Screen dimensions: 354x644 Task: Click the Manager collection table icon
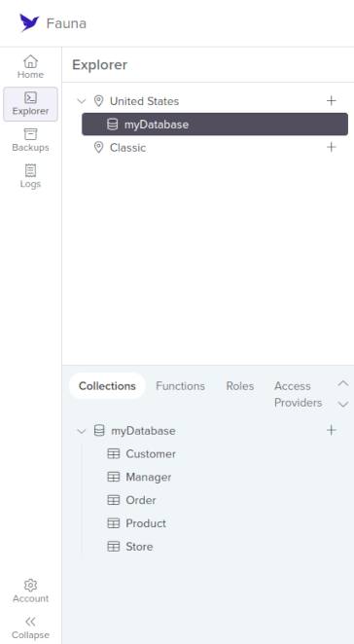[114, 477]
